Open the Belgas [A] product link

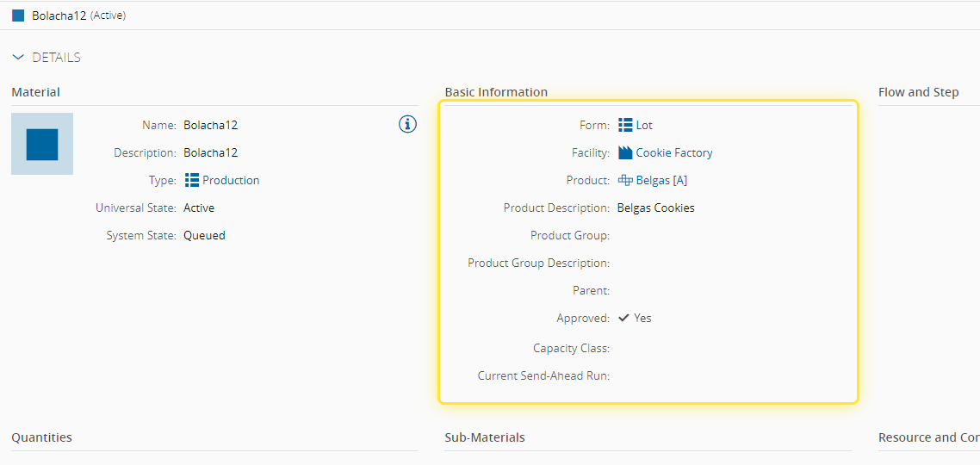[661, 180]
